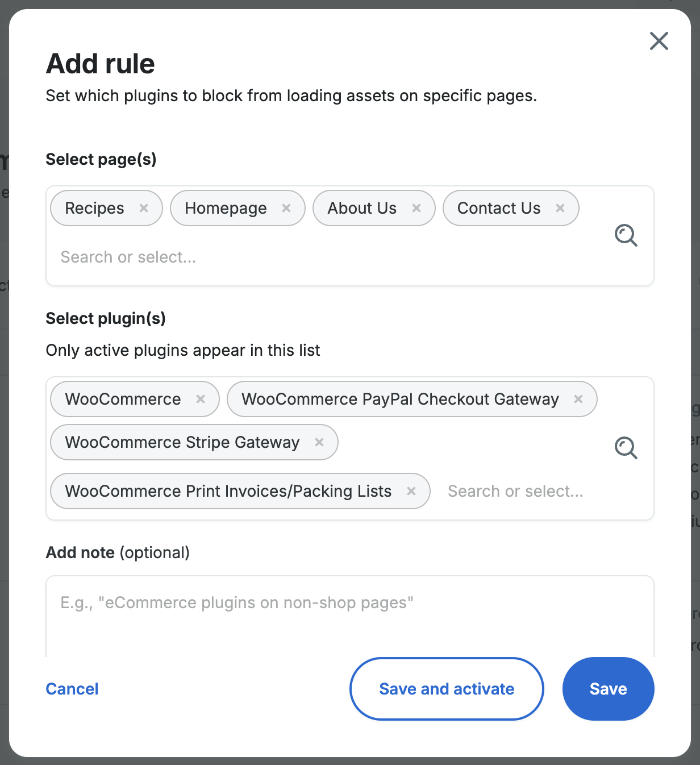Remove the WooCommerce Stripe Gateway chip
The width and height of the screenshot is (700, 765).
point(319,442)
